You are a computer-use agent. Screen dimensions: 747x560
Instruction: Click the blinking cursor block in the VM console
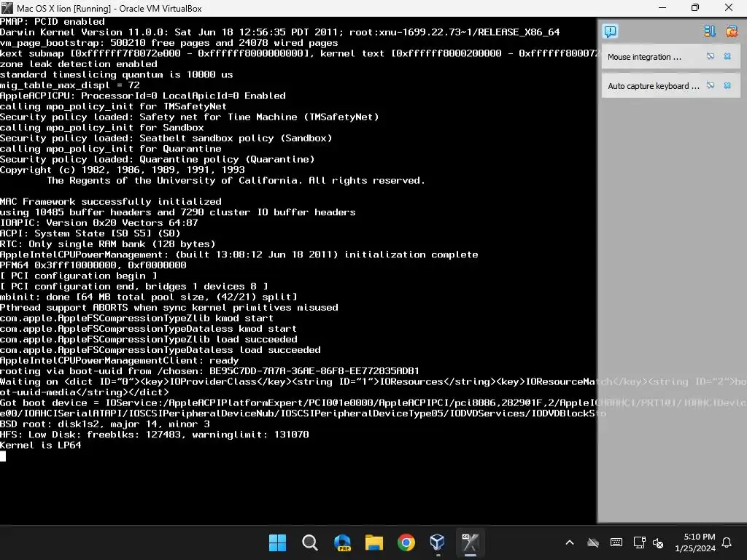tap(3, 456)
